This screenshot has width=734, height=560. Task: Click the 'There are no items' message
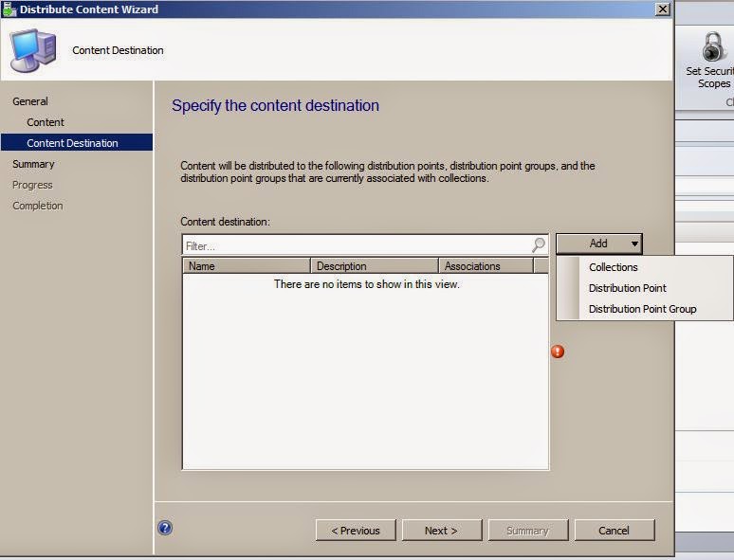367,284
